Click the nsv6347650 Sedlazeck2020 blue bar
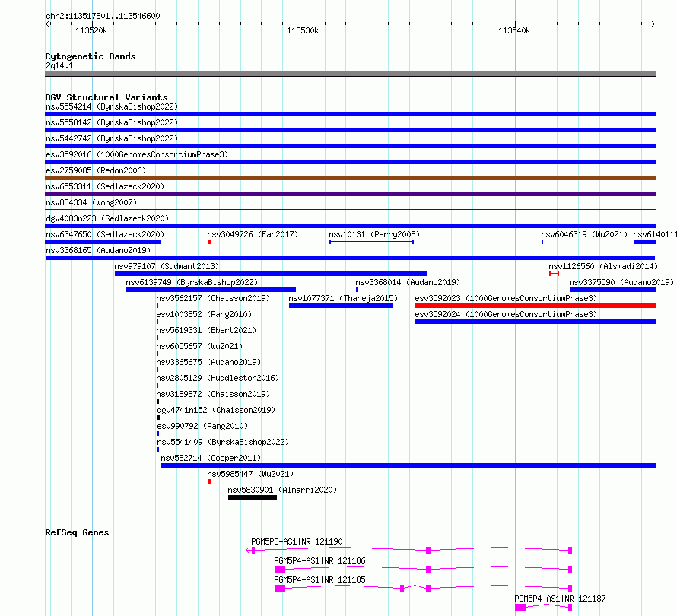677x616 pixels. pos(103,242)
